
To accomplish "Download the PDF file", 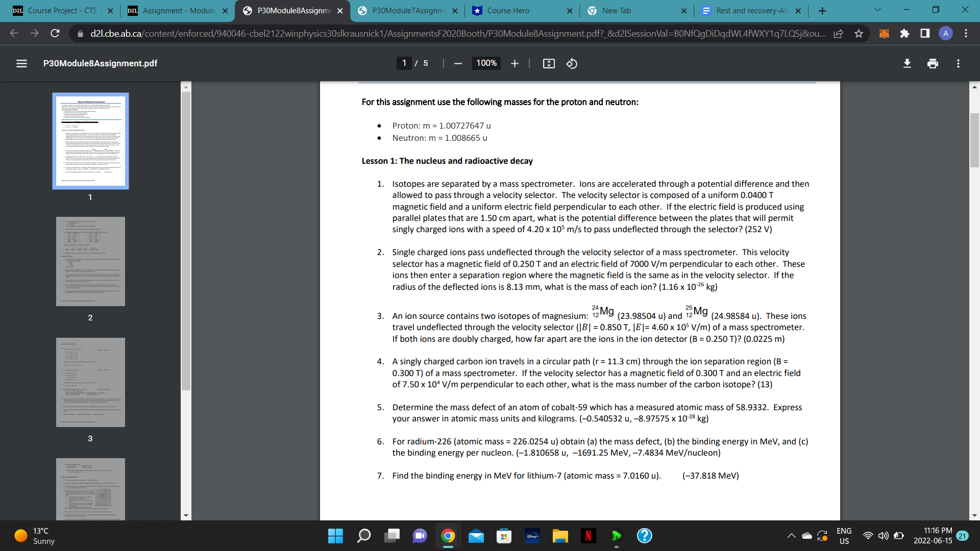I will [x=907, y=63].
